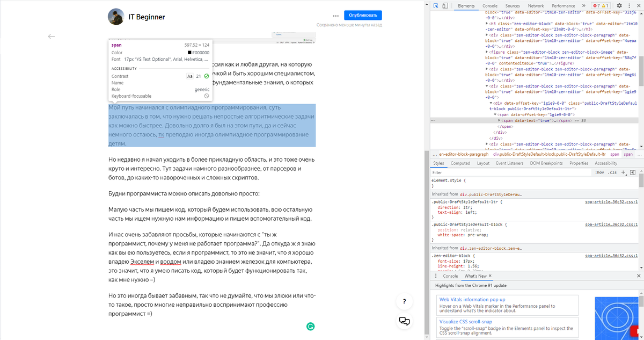Click the back arrow left of the article
The height and width of the screenshot is (340, 644).
click(x=52, y=37)
